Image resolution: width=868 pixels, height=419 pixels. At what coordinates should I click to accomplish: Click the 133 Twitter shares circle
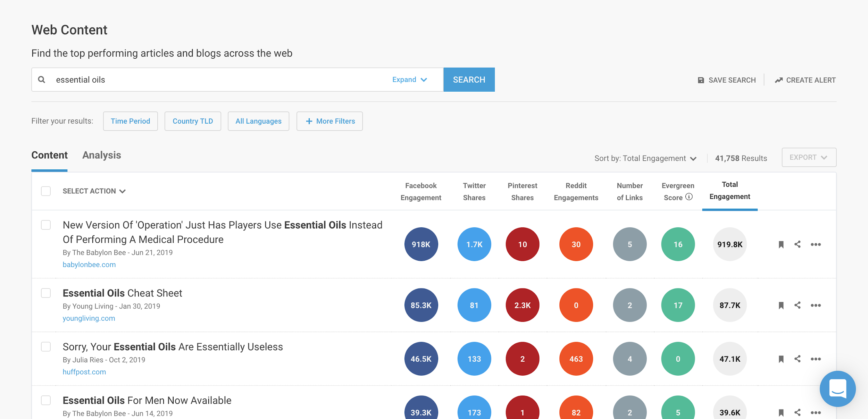point(474,359)
